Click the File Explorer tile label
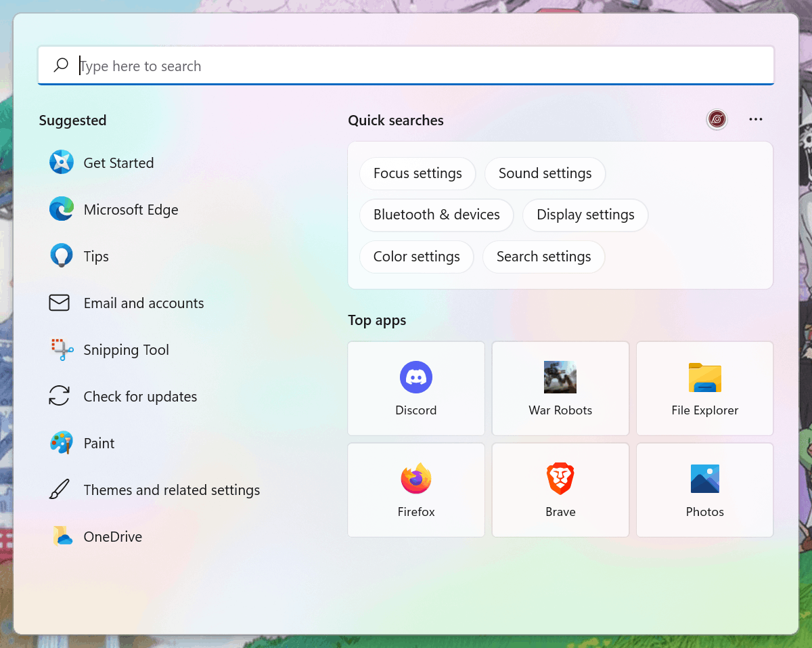Viewport: 812px width, 648px height. point(705,410)
